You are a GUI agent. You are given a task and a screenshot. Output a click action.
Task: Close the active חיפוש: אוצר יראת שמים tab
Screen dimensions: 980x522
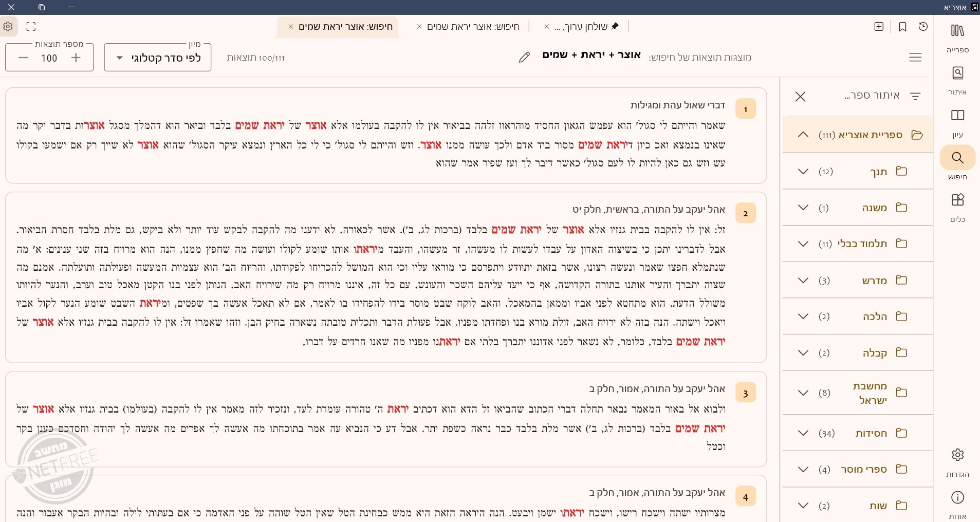(x=291, y=27)
